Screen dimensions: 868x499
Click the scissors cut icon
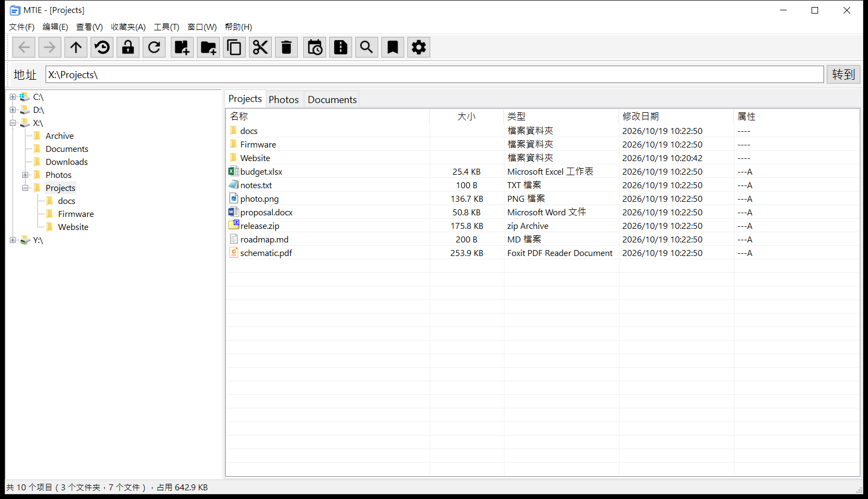tap(260, 47)
